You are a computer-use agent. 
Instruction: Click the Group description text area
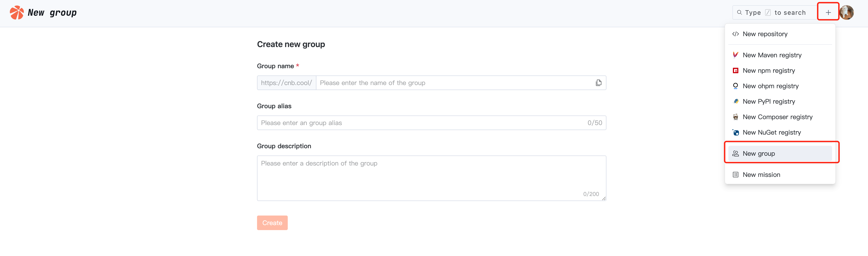click(431, 178)
